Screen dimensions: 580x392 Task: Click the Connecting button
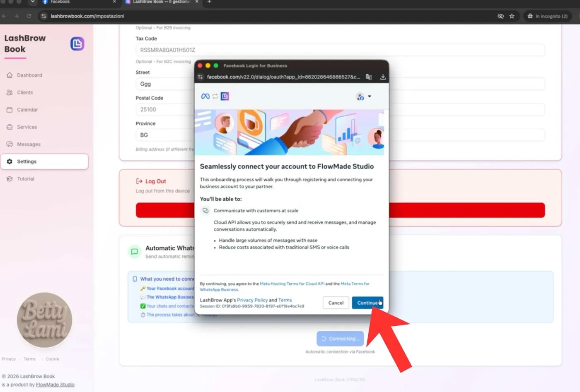340,339
